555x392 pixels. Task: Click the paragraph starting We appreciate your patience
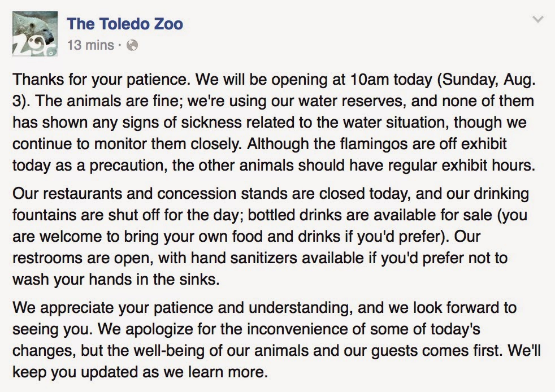pyautogui.click(x=277, y=340)
